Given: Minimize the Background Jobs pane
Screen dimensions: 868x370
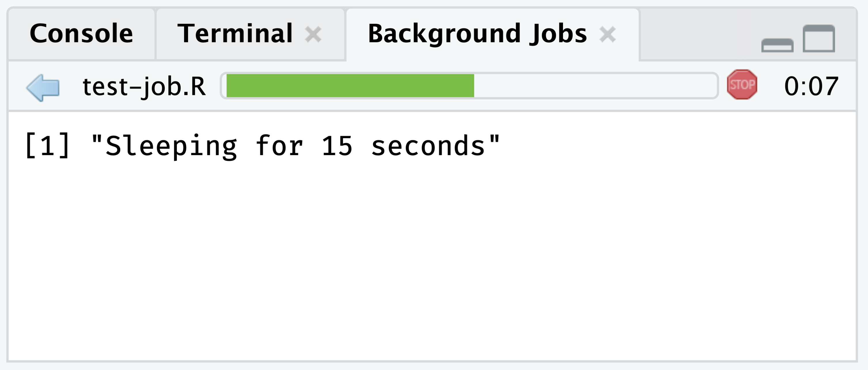Looking at the screenshot, I should [777, 45].
